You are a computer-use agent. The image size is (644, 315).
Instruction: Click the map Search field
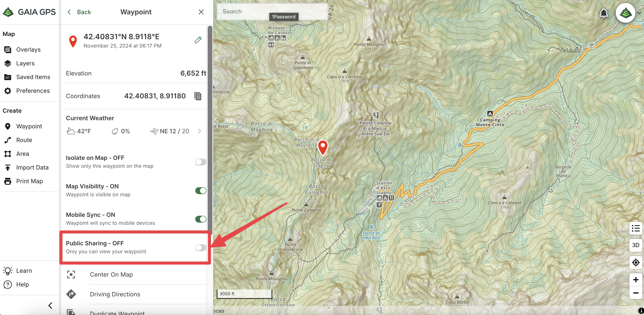pos(245,12)
